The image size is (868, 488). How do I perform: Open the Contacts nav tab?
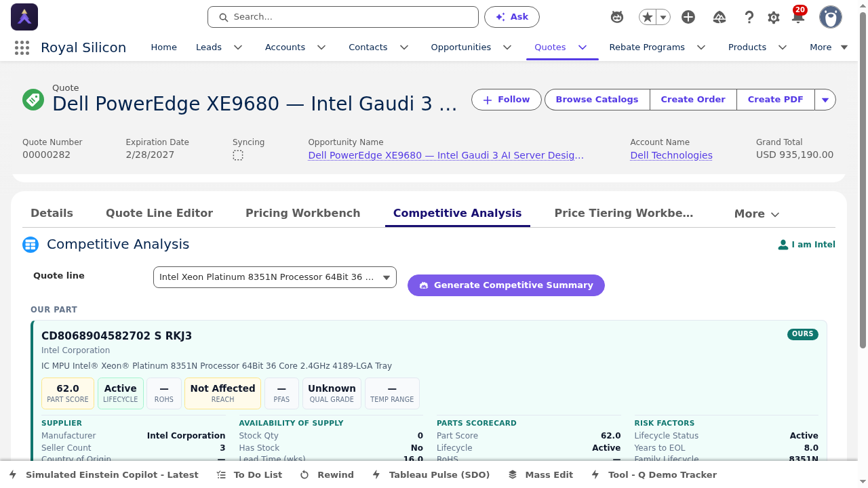[x=368, y=47]
